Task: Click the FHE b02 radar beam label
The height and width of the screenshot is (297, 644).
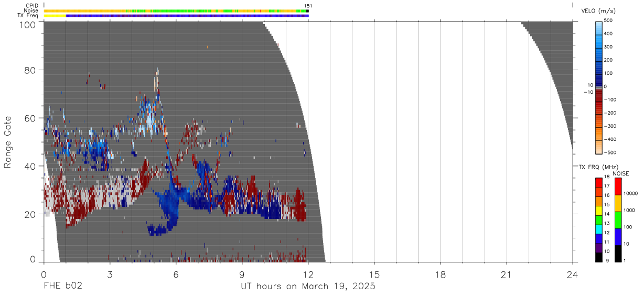Action: point(63,287)
